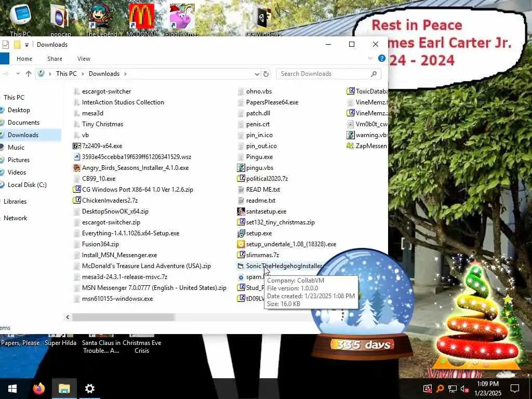Screen dimensions: 532x399
Task: Select the ToxicDatabase archive icon
Action: coord(351,91)
